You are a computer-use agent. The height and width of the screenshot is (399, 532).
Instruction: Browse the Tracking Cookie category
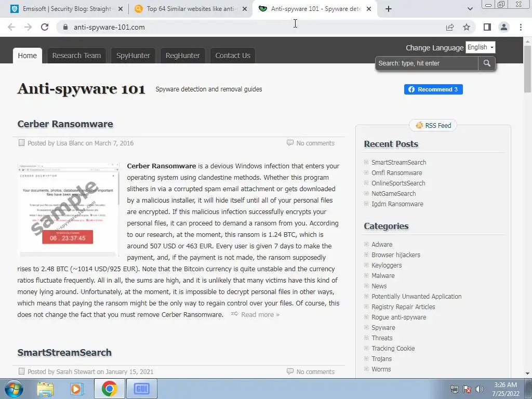(x=393, y=349)
